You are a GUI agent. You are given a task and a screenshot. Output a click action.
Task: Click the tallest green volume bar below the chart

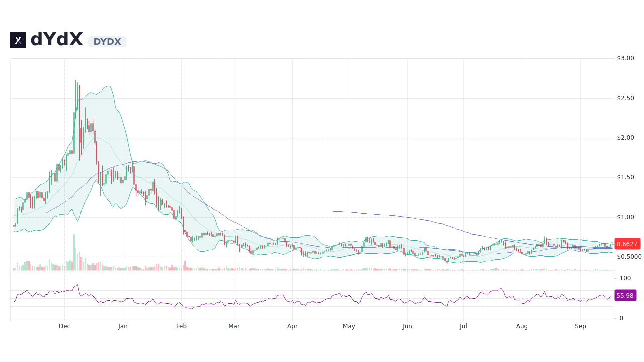(x=74, y=251)
